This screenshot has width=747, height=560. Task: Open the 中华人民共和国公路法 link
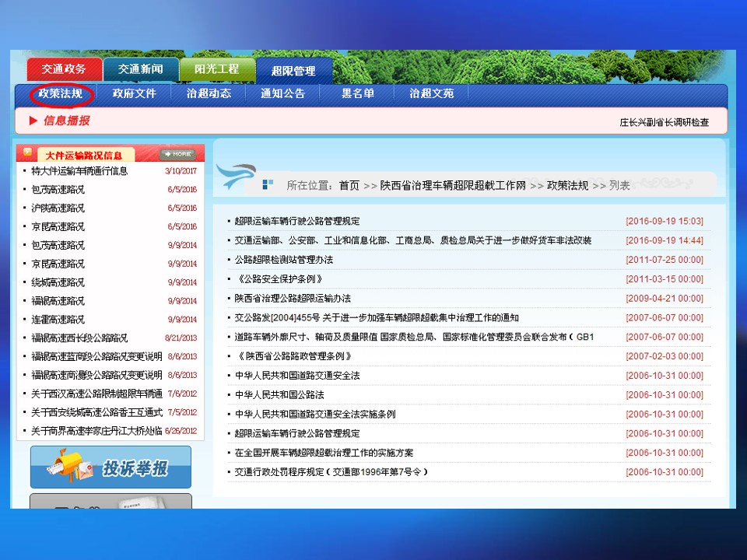coord(279,395)
